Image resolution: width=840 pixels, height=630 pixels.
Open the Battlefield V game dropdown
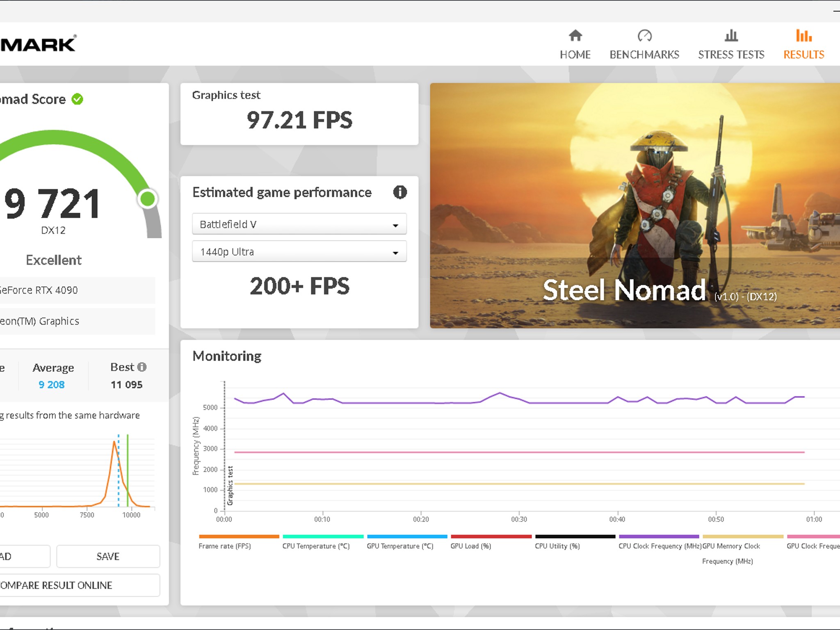(x=299, y=224)
